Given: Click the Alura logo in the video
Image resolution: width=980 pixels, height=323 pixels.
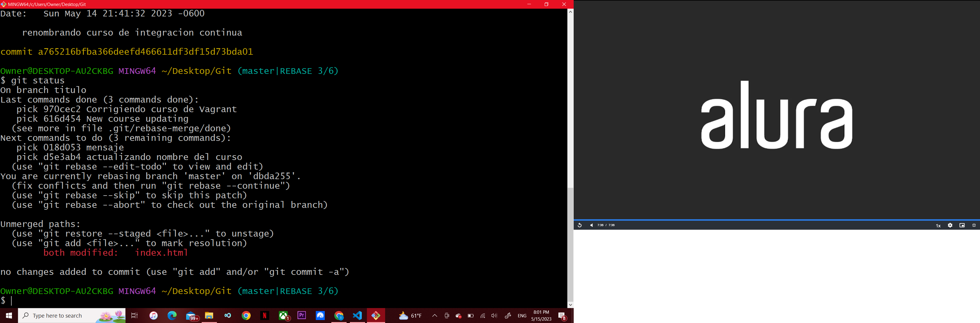Looking at the screenshot, I should click(x=777, y=115).
